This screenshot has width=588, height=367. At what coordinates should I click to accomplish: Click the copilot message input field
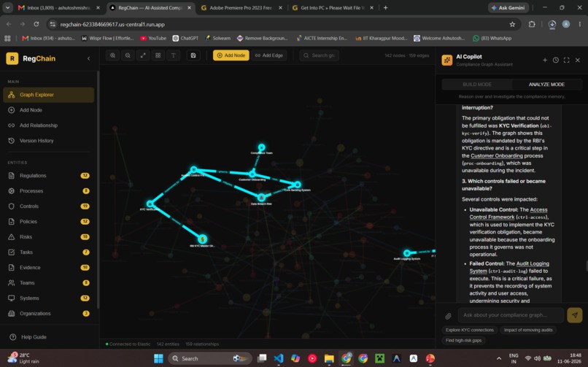tap(511, 315)
